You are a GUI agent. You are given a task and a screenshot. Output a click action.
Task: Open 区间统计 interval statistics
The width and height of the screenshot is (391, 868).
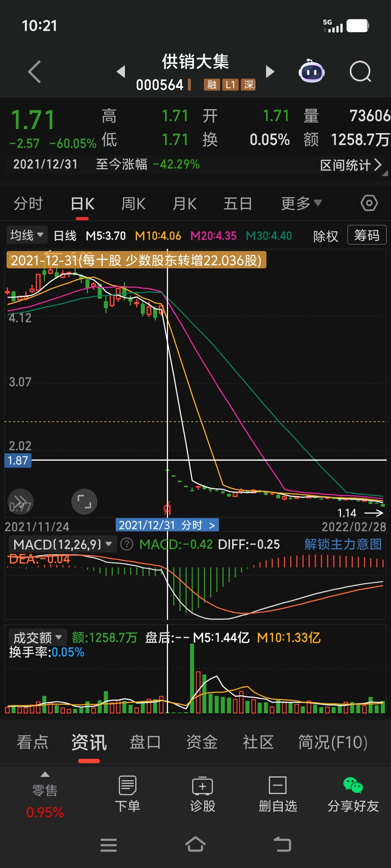pyautogui.click(x=351, y=165)
